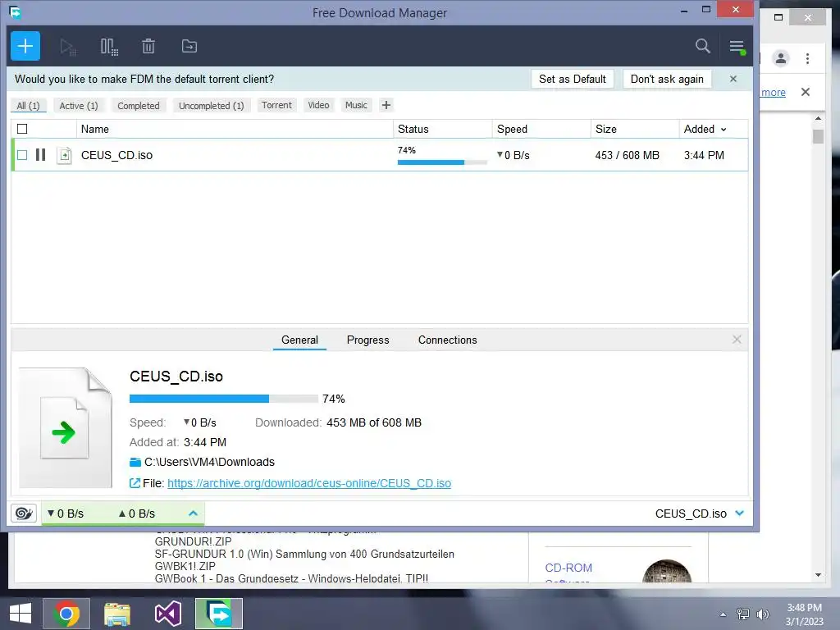Expand CEUS_CD.iso dropdown in bottom bar
Image resolution: width=840 pixels, height=630 pixels.
click(x=740, y=514)
